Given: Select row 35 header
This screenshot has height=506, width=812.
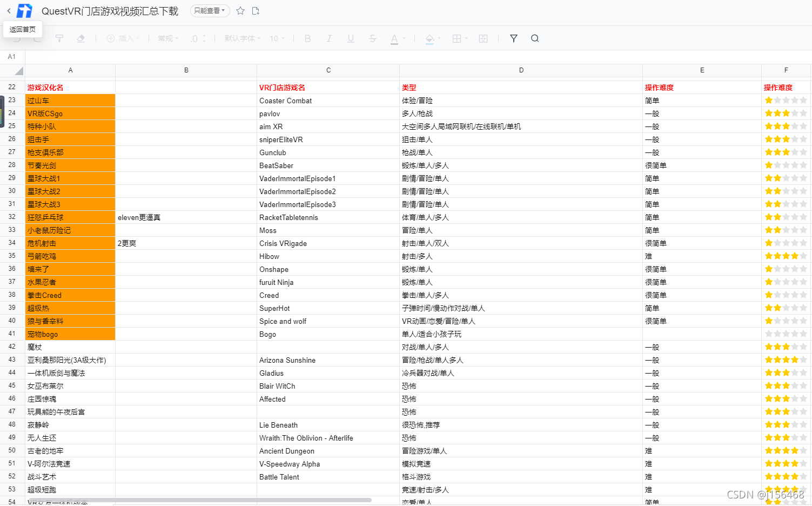Looking at the screenshot, I should 12,256.
